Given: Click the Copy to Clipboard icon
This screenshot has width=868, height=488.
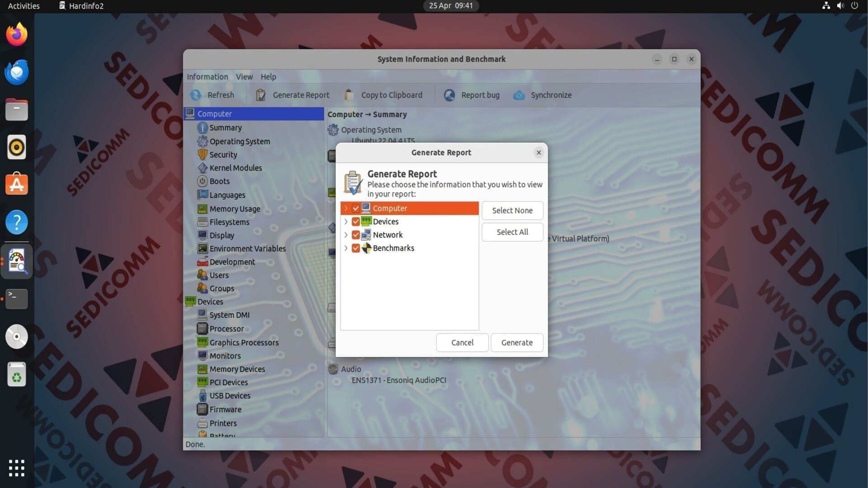Looking at the screenshot, I should point(349,95).
